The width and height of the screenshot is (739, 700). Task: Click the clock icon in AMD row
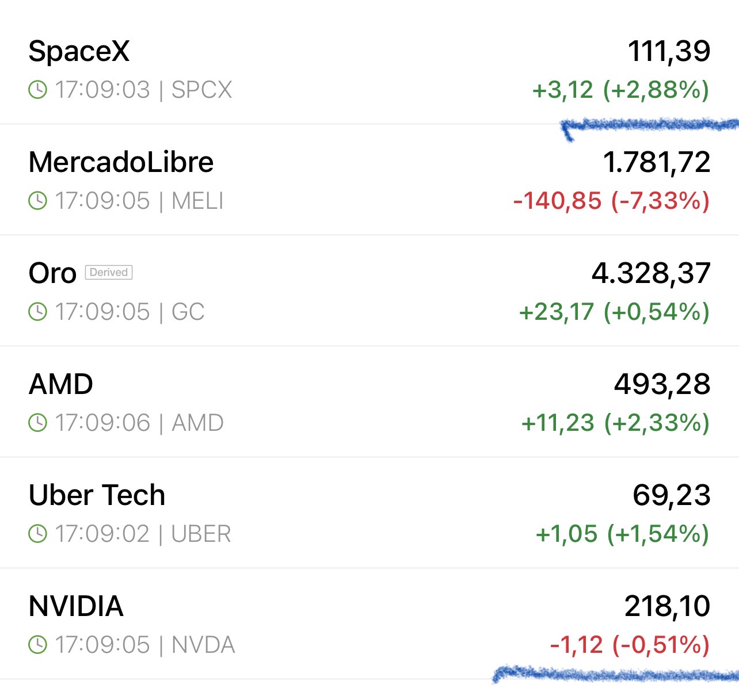37,423
